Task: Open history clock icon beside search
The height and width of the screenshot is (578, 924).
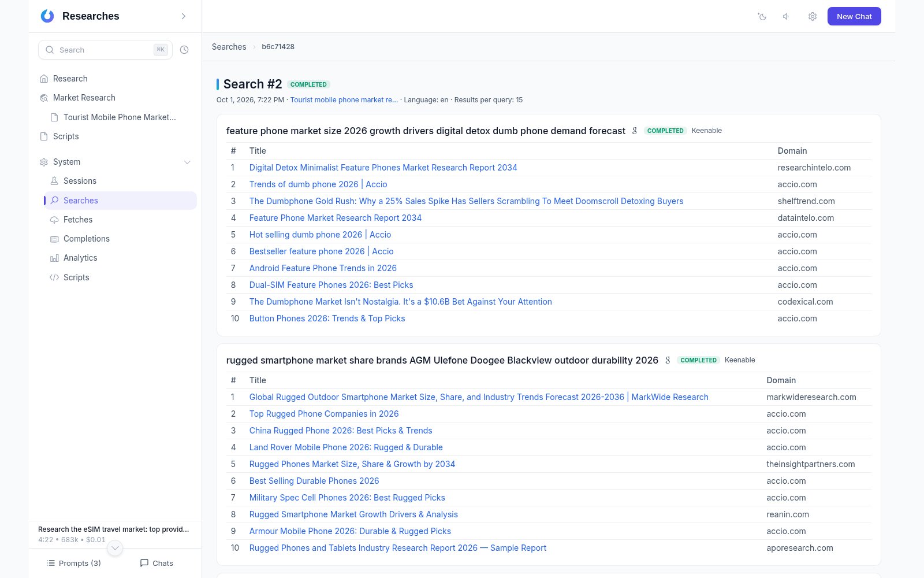Action: (x=184, y=50)
